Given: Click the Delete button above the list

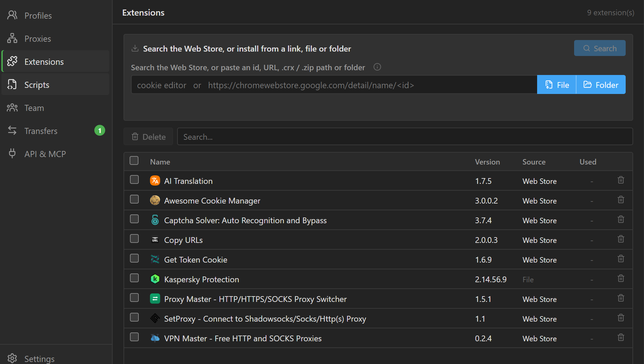Looking at the screenshot, I should click(149, 136).
